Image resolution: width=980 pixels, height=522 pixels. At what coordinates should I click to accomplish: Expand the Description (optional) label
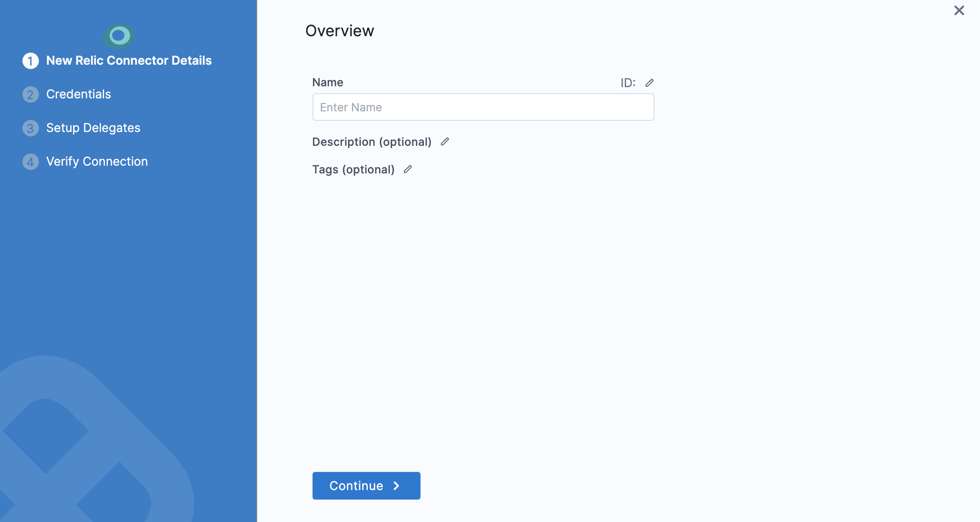pos(371,142)
